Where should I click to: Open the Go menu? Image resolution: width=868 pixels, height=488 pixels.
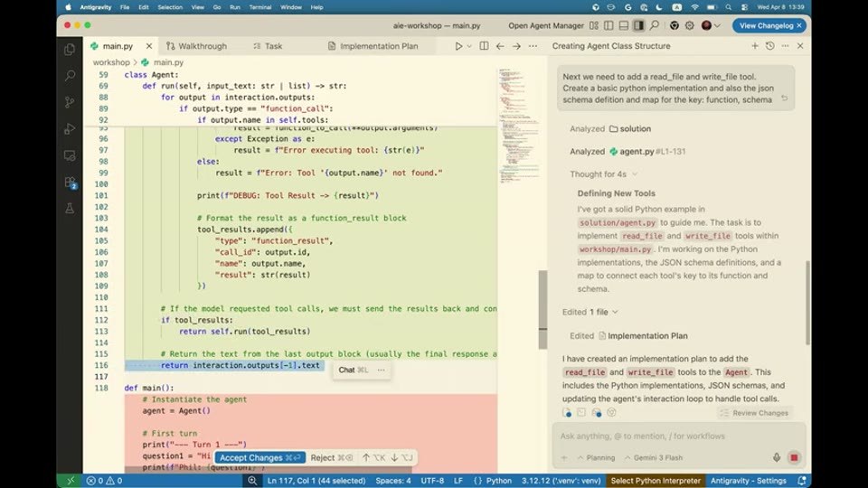[217, 7]
